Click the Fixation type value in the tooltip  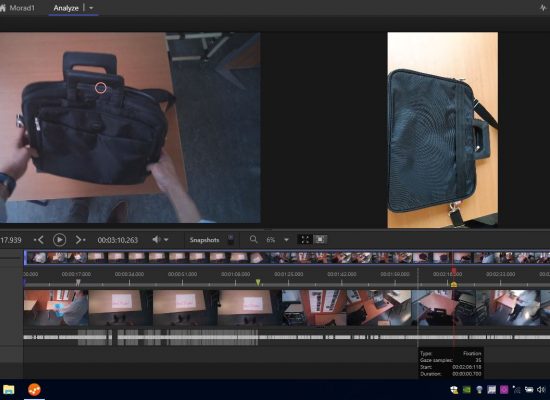click(472, 353)
